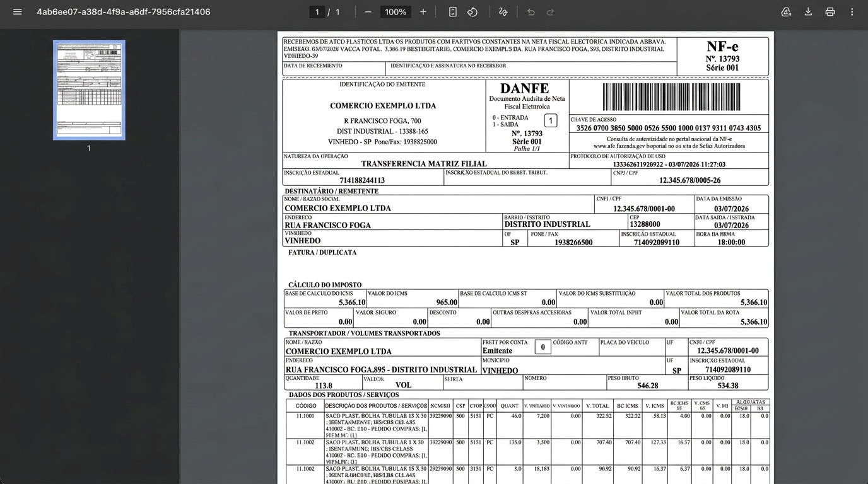Screen dimensions: 868x484
Task: Click the DANFE heading
Action: tap(524, 89)
